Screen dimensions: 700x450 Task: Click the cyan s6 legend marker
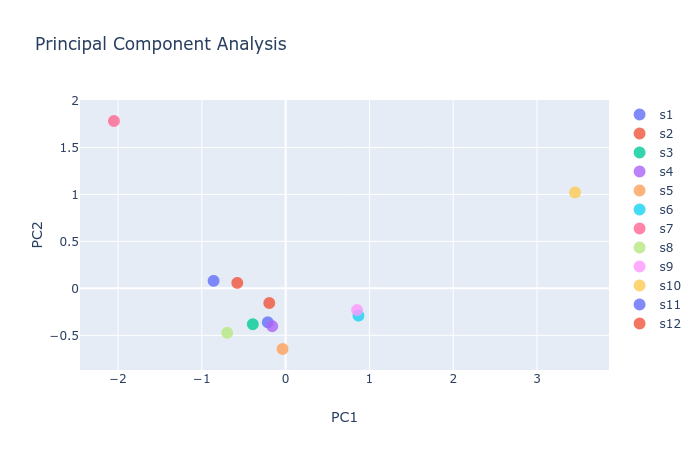[x=640, y=210]
